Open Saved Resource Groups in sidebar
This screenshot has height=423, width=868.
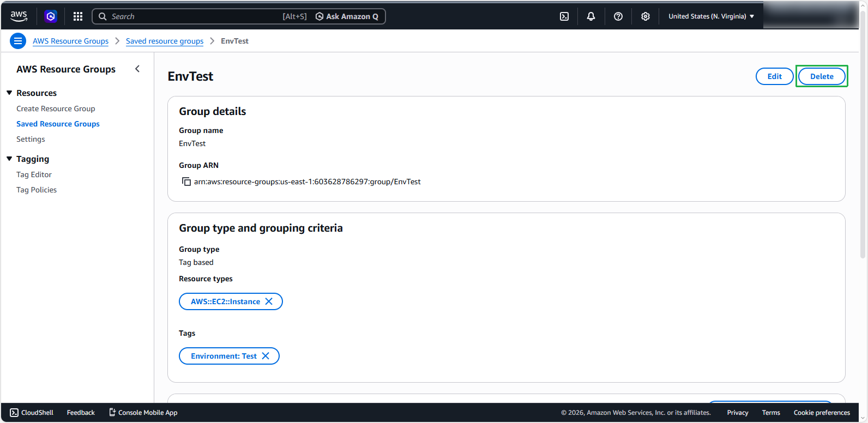pos(58,124)
